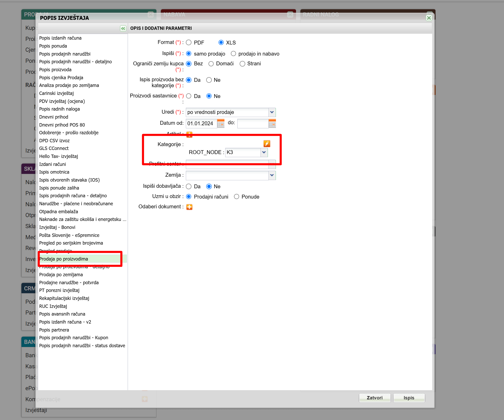
Task: Select 'Prodaja po zemljama' report
Action: (x=61, y=275)
